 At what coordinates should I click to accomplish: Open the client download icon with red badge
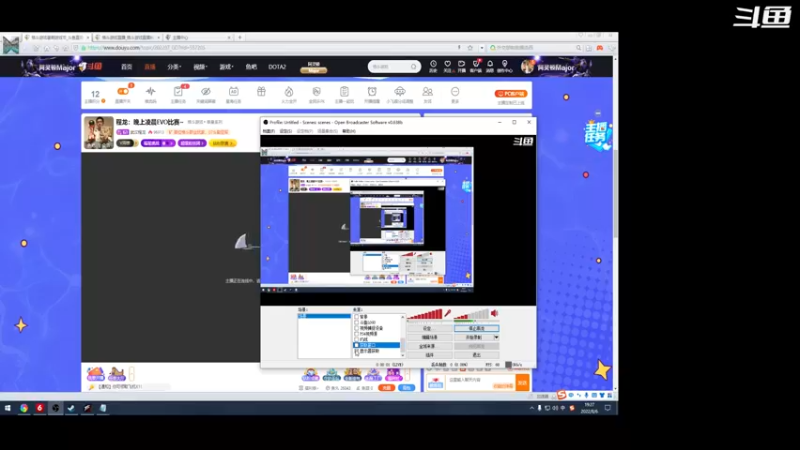click(476, 64)
